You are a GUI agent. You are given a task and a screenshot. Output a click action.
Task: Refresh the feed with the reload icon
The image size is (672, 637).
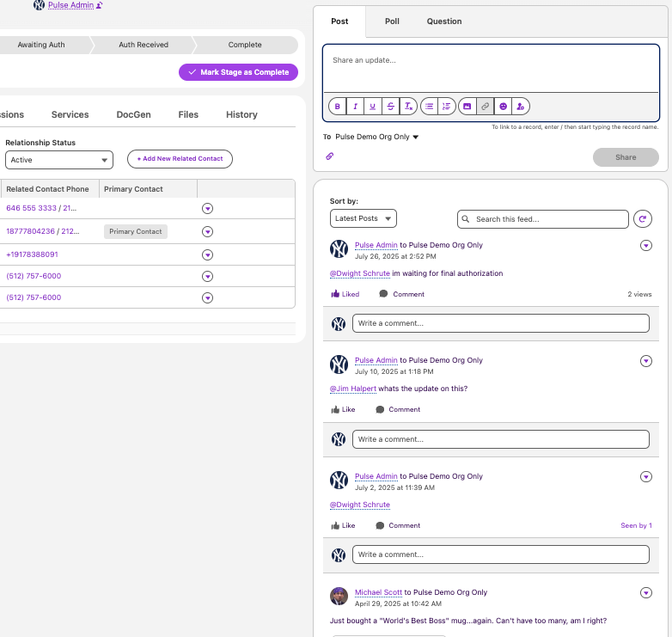pyautogui.click(x=642, y=219)
